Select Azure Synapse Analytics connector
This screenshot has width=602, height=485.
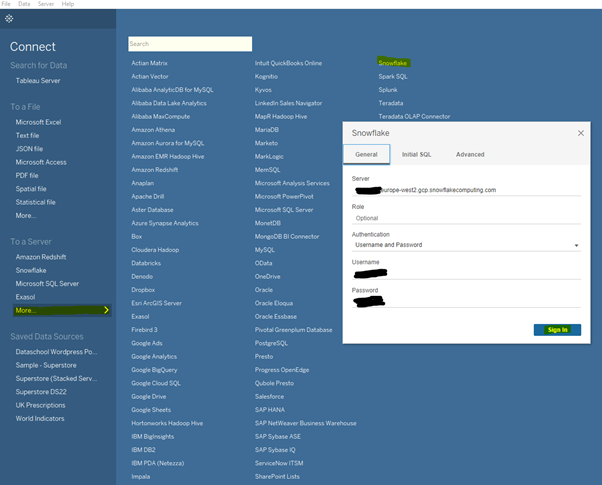165,223
